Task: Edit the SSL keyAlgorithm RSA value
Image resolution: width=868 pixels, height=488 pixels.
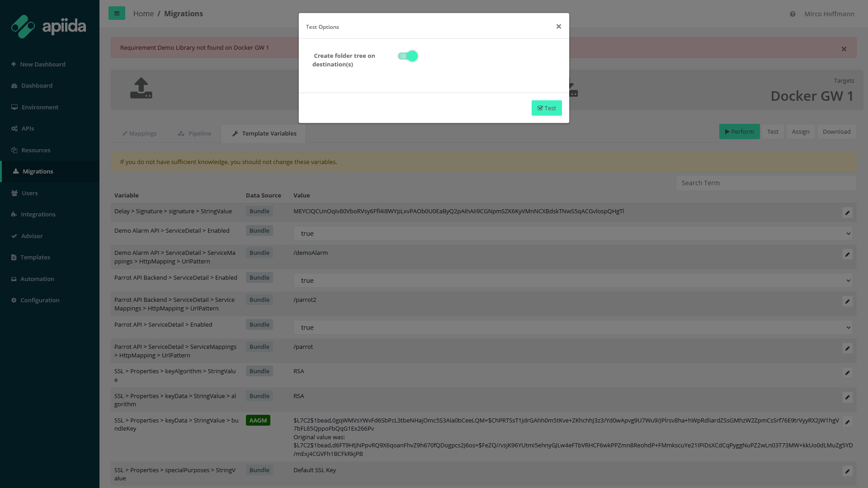Action: [x=847, y=373]
